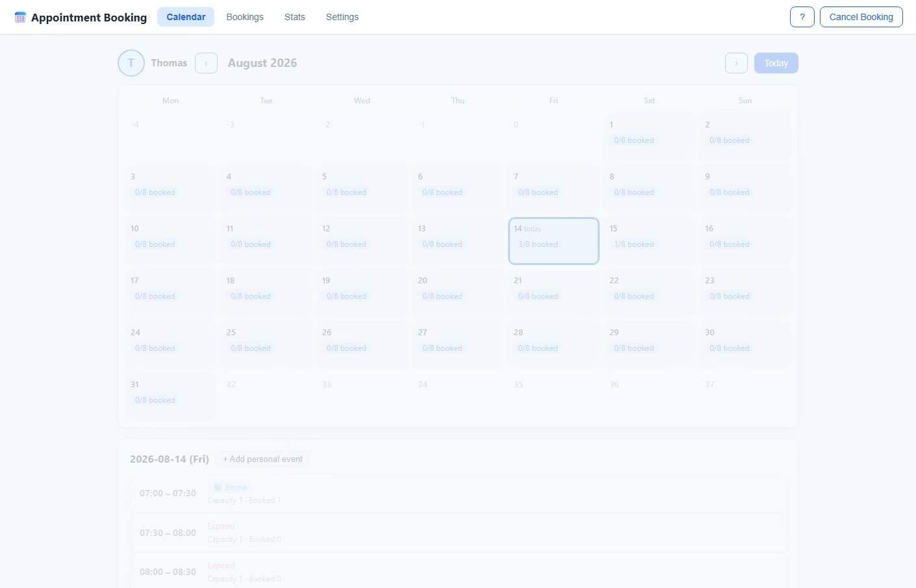Click the Sun column header
The image size is (916, 588).
(745, 101)
